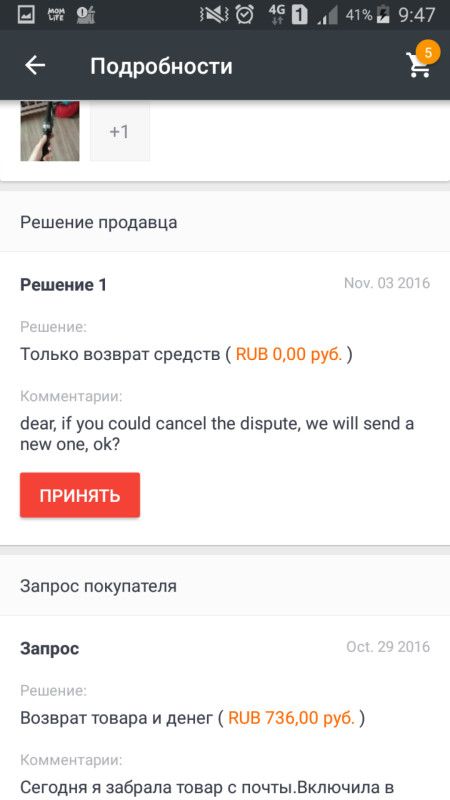
Task: Tap the alarm clock status icon
Action: click(244, 15)
